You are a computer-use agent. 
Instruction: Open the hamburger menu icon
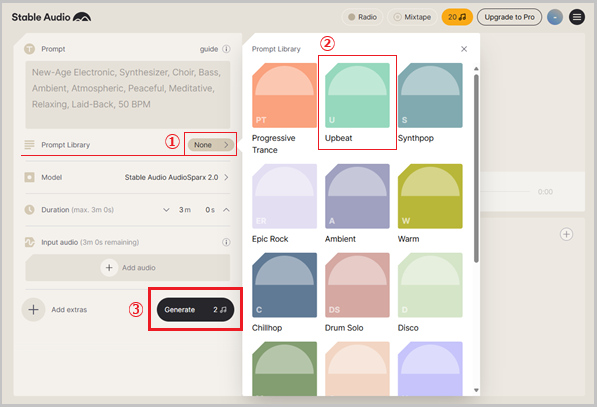coord(577,17)
